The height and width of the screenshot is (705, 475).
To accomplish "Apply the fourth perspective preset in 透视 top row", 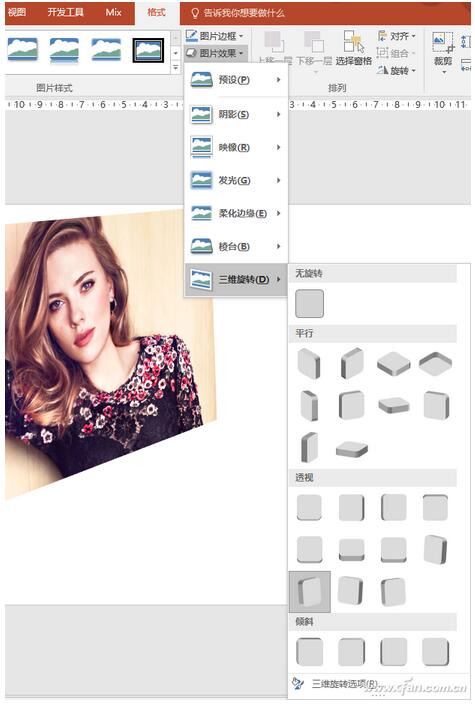I will click(435, 508).
